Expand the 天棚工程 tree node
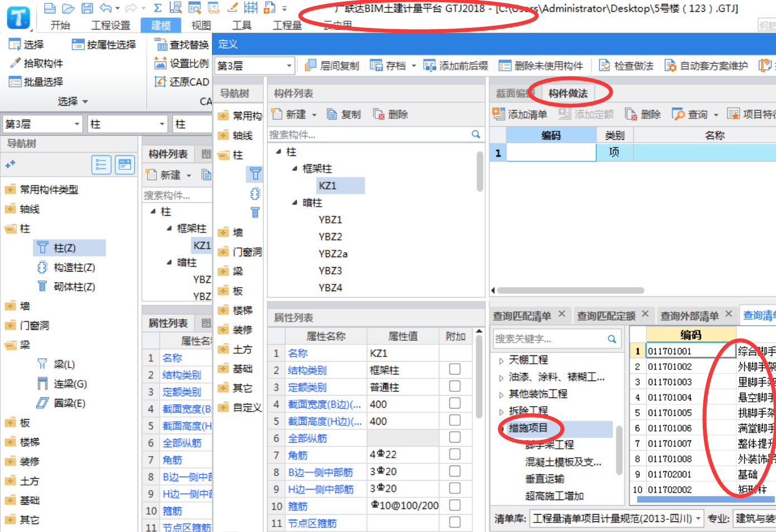Viewport: 776px width, 532px height. coord(501,360)
